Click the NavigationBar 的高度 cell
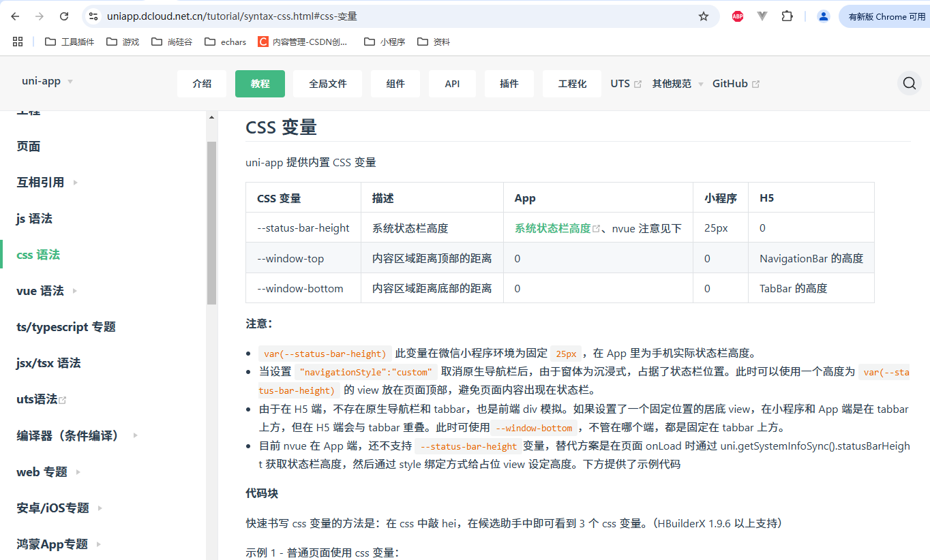Image resolution: width=930 pixels, height=560 pixels. (x=811, y=258)
